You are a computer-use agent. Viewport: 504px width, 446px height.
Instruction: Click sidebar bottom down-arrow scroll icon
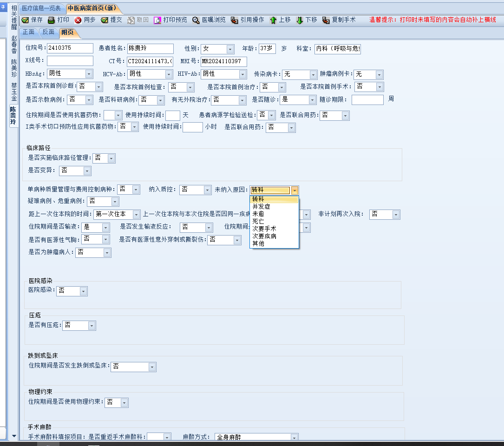tap(14, 436)
